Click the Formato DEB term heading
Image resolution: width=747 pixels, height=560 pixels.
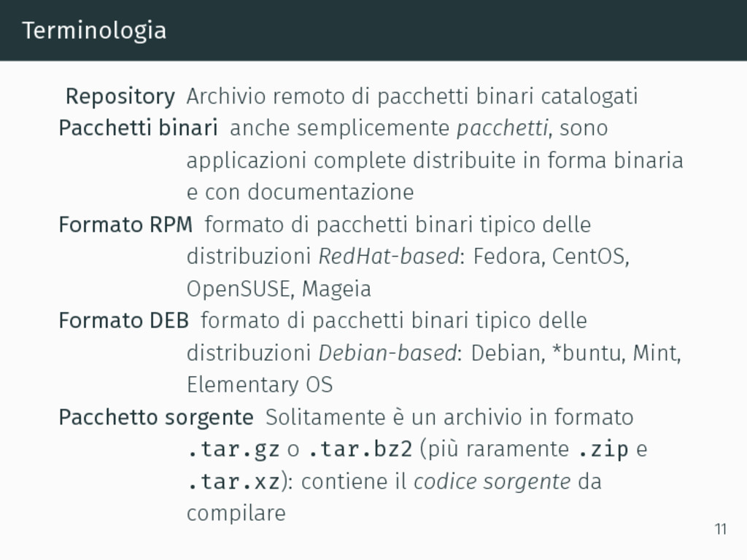tap(124, 321)
